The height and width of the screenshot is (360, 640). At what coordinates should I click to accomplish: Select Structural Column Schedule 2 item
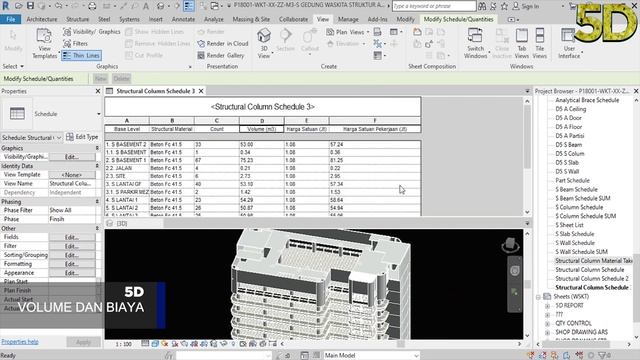[x=592, y=279]
